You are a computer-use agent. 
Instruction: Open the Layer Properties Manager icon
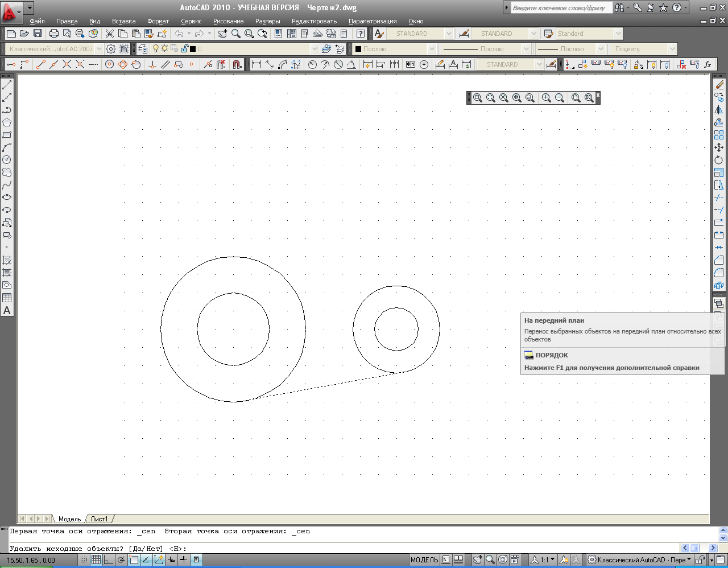click(142, 49)
